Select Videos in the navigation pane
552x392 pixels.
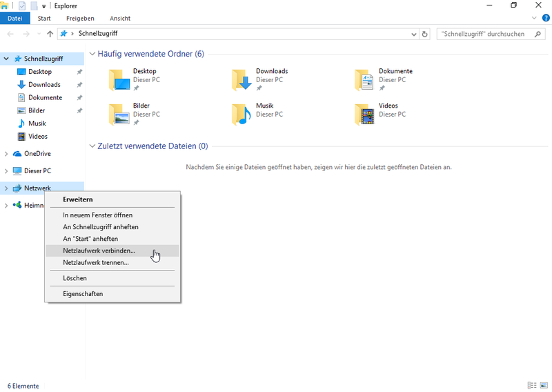(38, 136)
